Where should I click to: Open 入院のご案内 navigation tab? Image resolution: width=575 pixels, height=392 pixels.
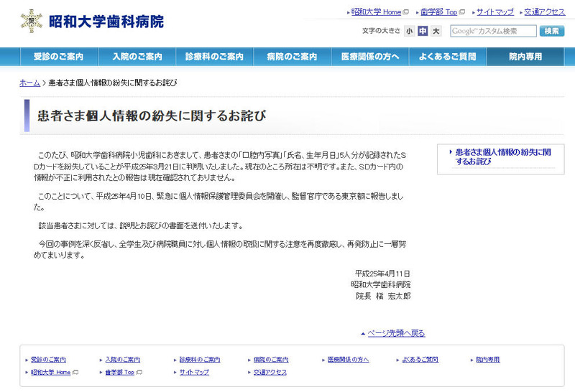(x=137, y=57)
